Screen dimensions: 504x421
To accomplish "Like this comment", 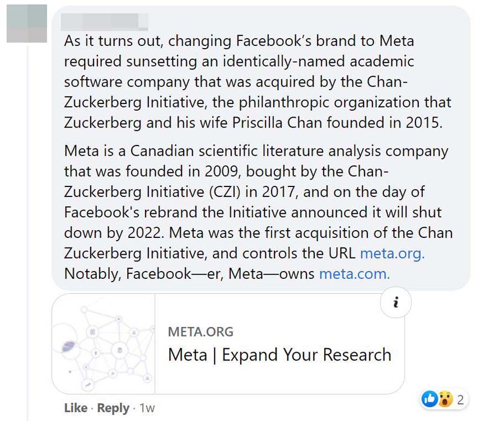I will pos(76,408).
